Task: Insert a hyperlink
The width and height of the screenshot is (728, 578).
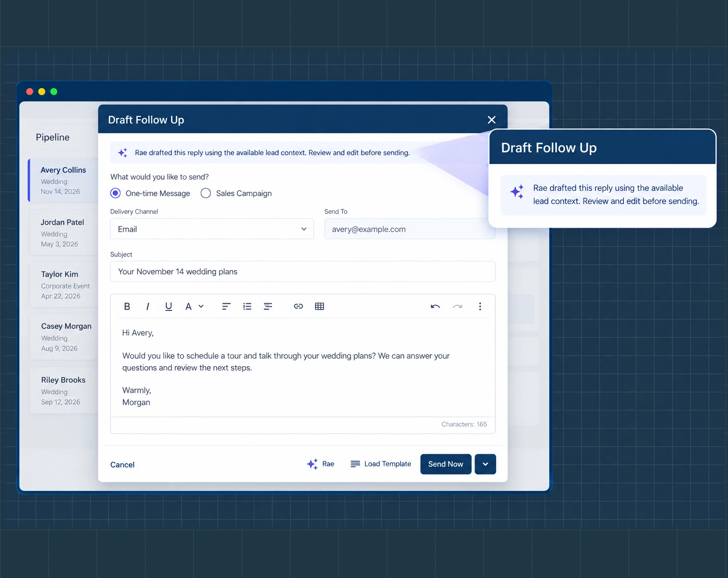Action: [298, 307]
